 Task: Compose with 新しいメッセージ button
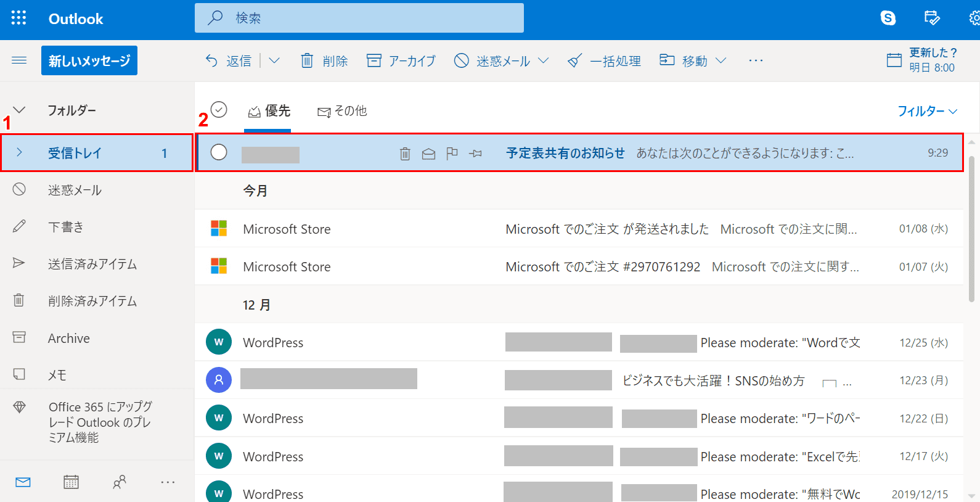[x=89, y=60]
